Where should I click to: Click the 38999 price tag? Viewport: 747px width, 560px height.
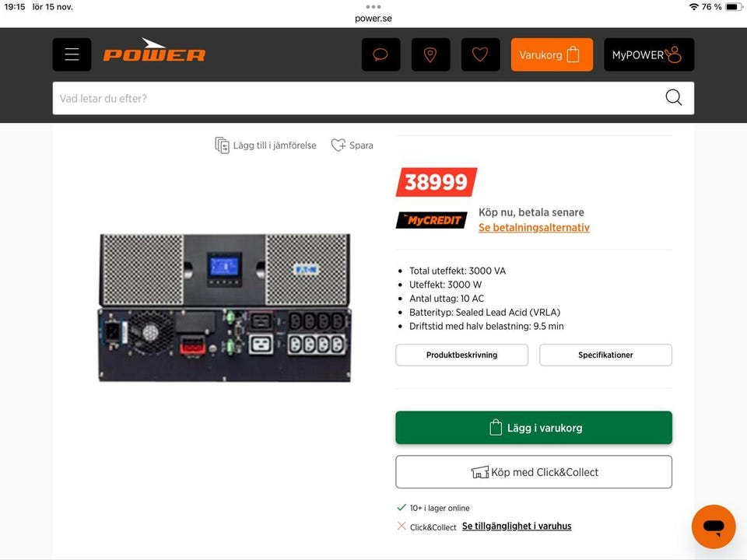[436, 182]
